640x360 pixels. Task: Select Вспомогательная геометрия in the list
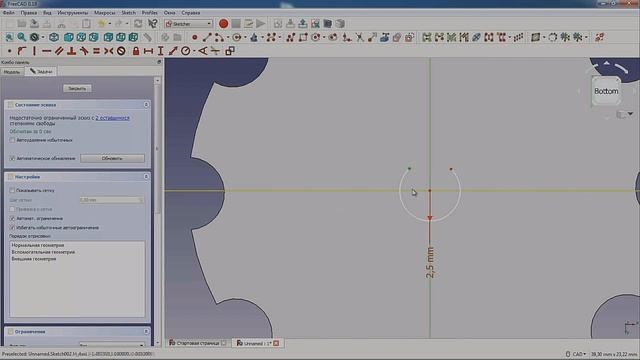coord(43,252)
